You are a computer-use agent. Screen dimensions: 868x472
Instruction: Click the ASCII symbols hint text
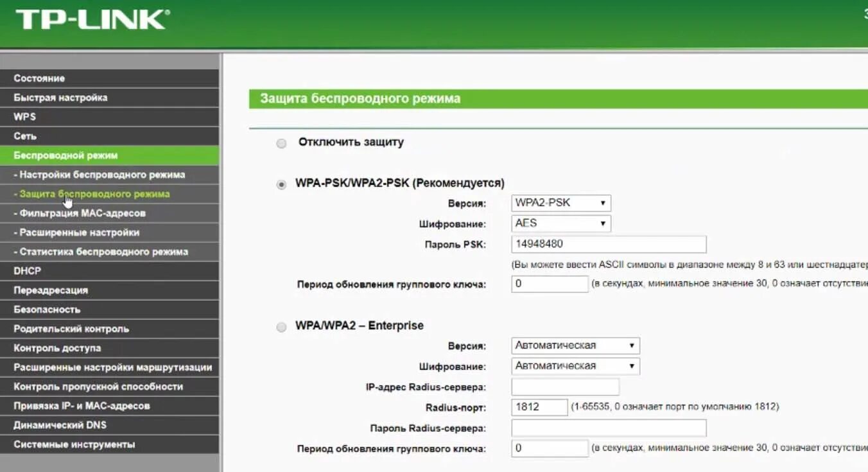(690, 265)
